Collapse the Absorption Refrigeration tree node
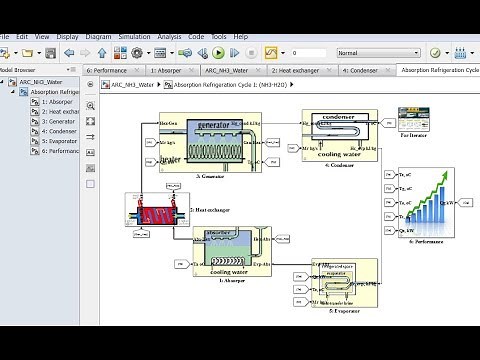The image size is (480, 360). [13, 92]
